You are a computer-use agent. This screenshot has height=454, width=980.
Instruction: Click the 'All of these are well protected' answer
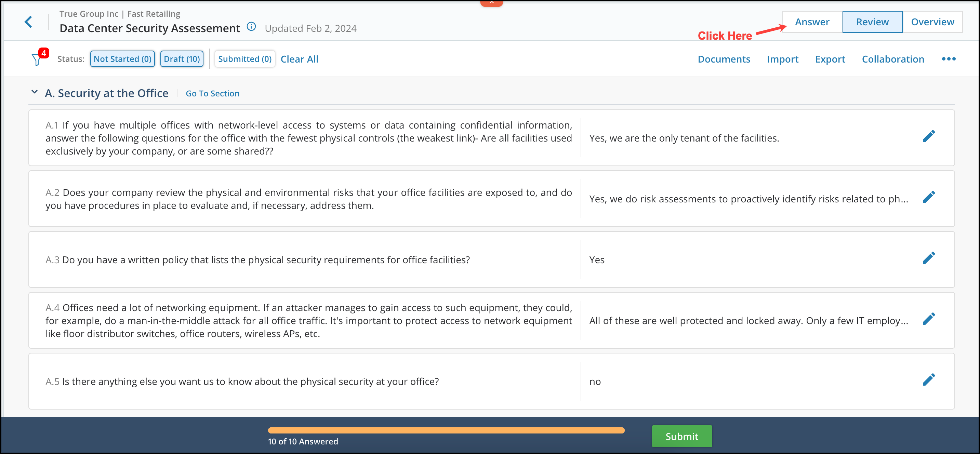tap(748, 321)
